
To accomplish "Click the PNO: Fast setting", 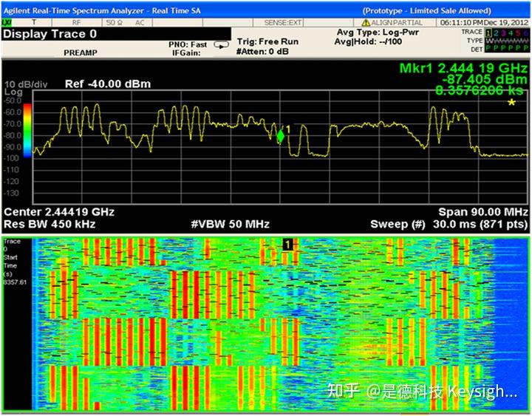I will pos(188,45).
